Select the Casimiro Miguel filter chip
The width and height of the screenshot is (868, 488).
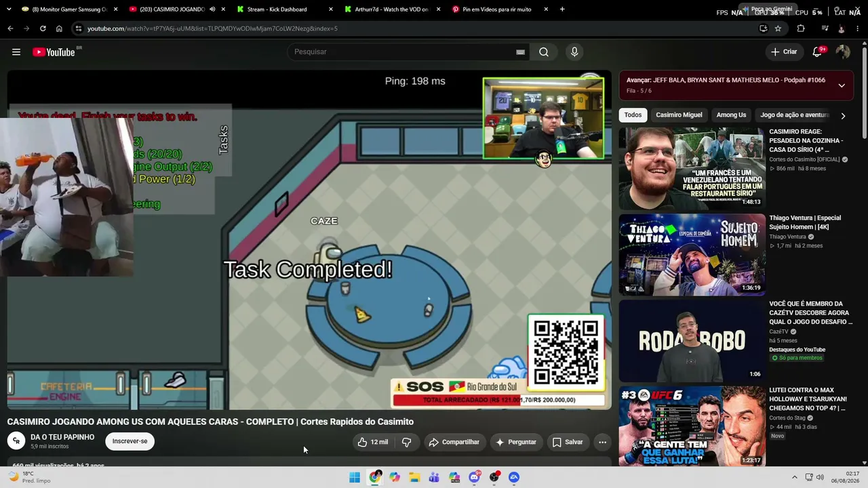coord(679,115)
